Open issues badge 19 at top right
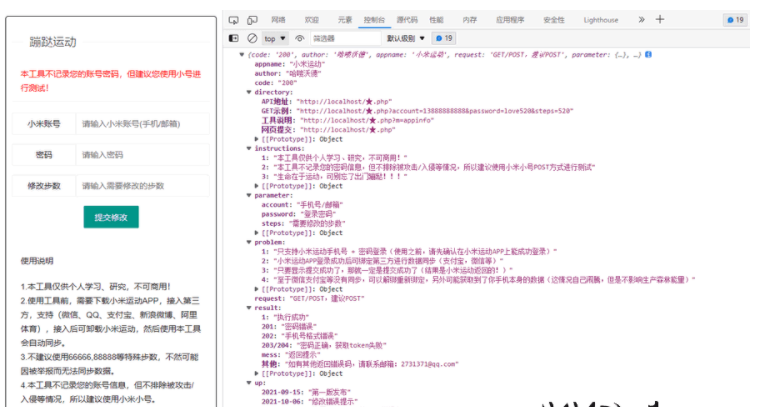763x407 pixels. click(x=735, y=20)
